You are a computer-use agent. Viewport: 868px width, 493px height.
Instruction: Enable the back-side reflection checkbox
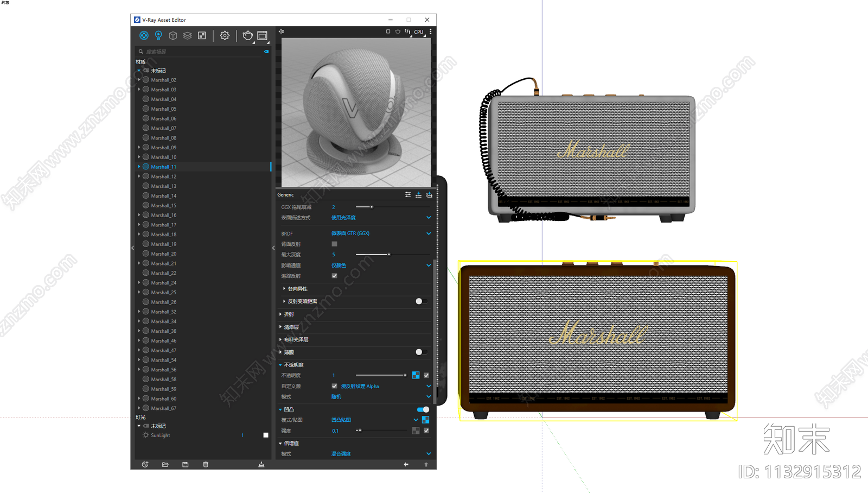click(x=334, y=244)
